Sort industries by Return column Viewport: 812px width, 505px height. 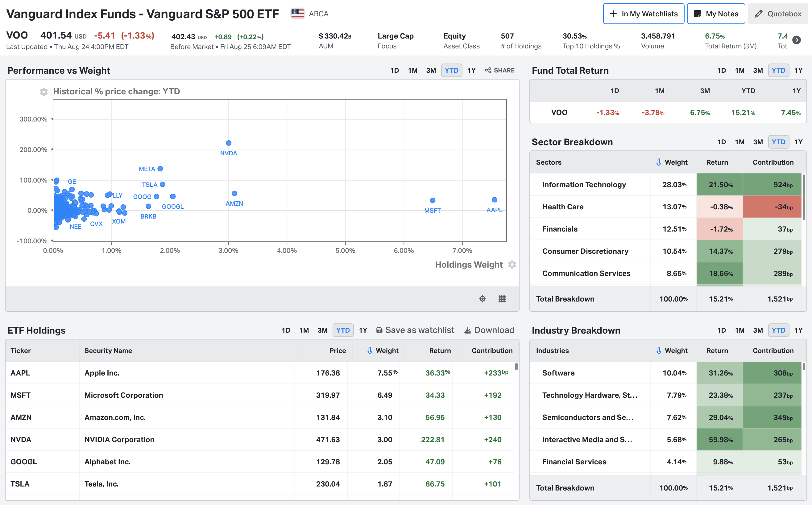coord(717,351)
